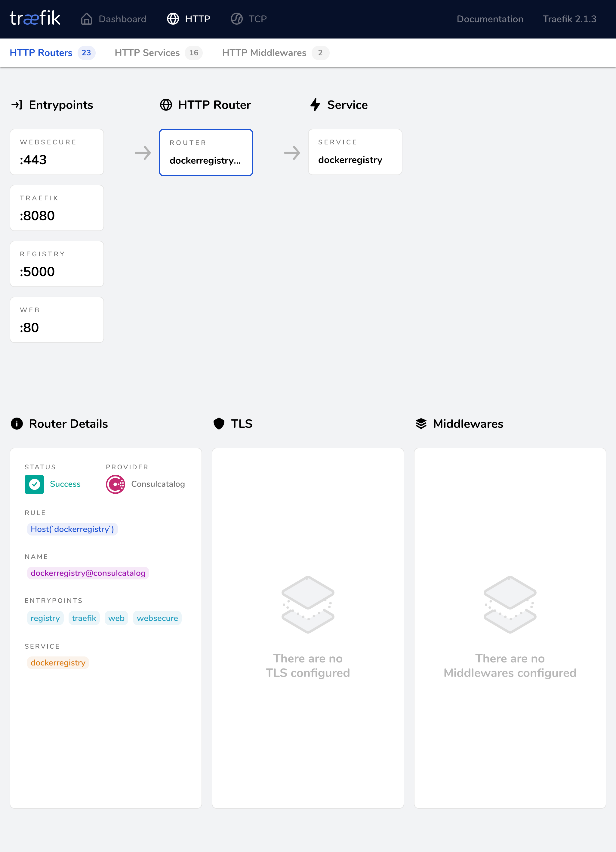Click the Host(`dockerregistry`) rule chip
Viewport: 616px width, 852px height.
point(72,529)
